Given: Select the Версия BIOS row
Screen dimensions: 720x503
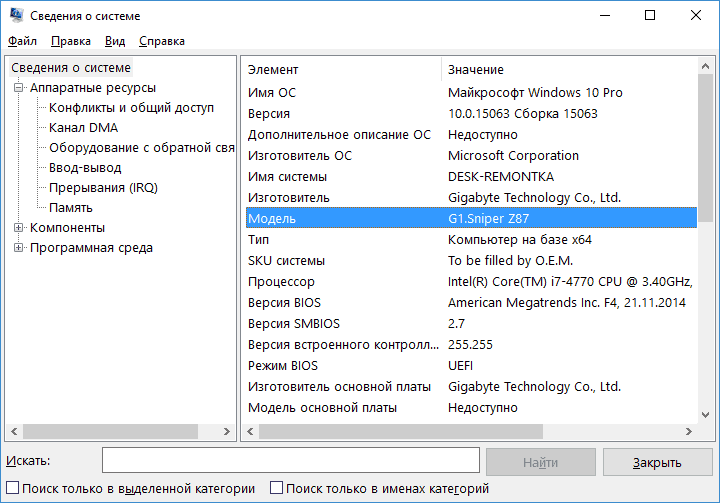Looking at the screenshot, I should (471, 302).
